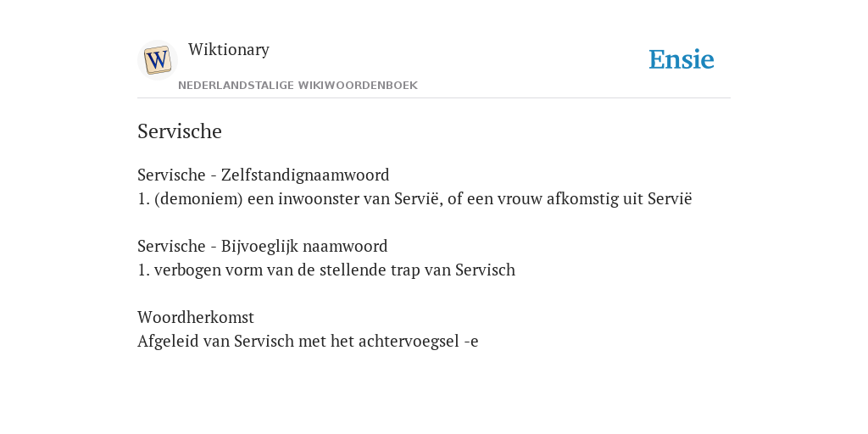Click the Servische page heading
Image resolution: width=868 pixels, height=434 pixels.
point(180,131)
